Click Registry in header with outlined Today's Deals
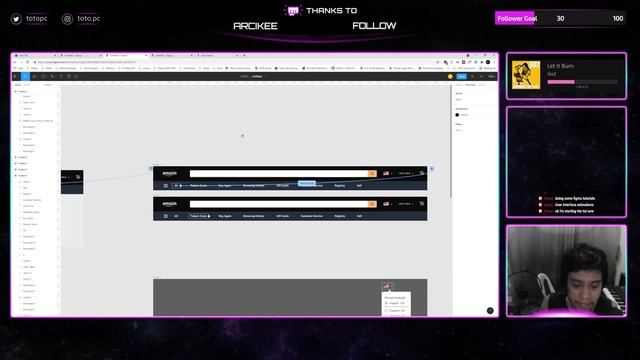 pos(340,216)
